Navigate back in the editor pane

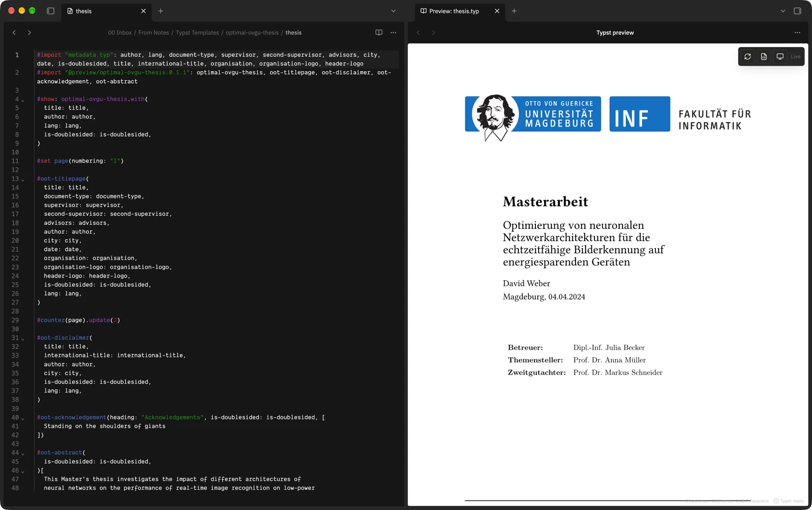tap(14, 32)
